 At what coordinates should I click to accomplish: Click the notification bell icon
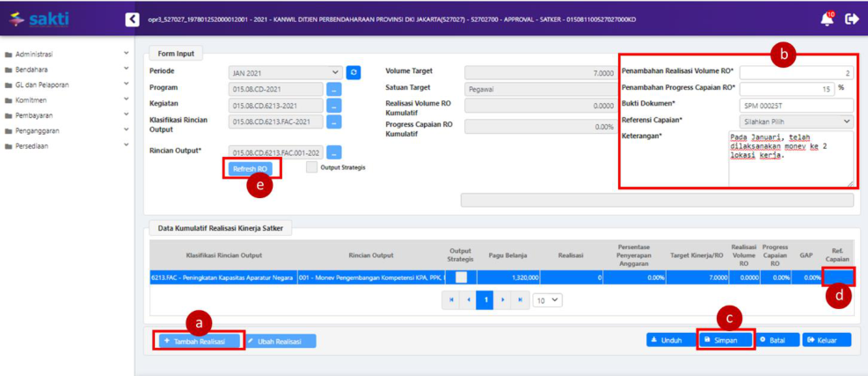pyautogui.click(x=827, y=18)
